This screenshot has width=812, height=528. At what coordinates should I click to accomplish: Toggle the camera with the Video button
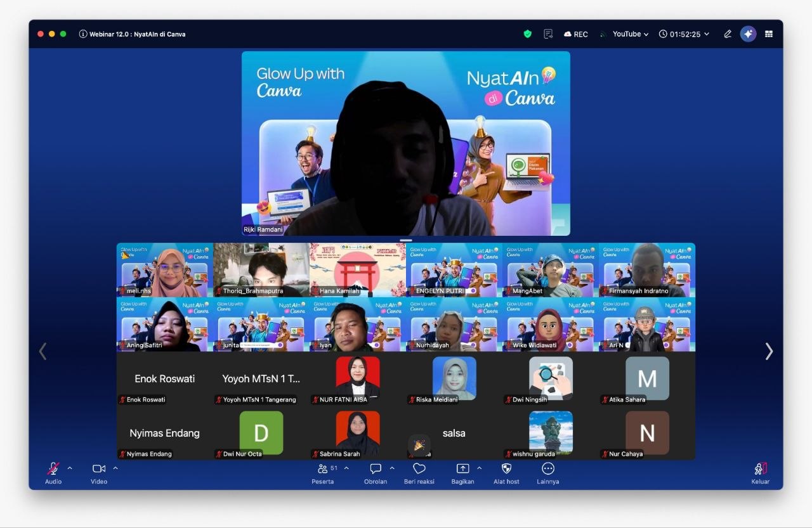99,473
